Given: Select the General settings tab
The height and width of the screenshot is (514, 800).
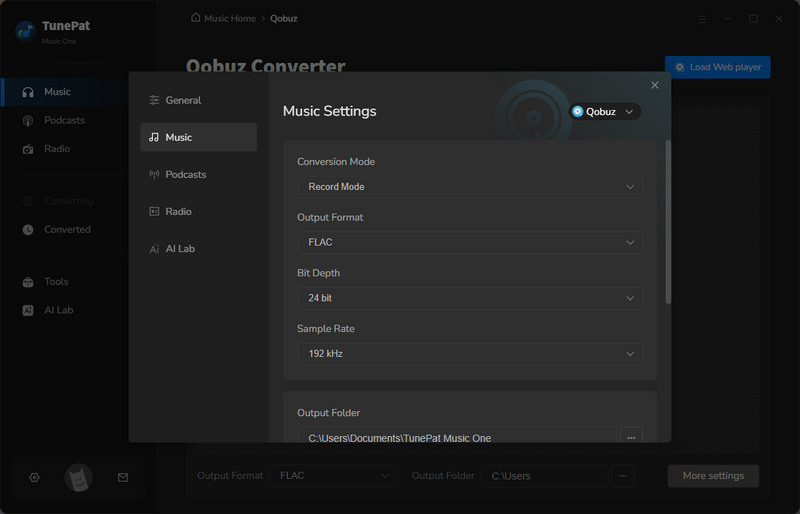Looking at the screenshot, I should point(183,100).
